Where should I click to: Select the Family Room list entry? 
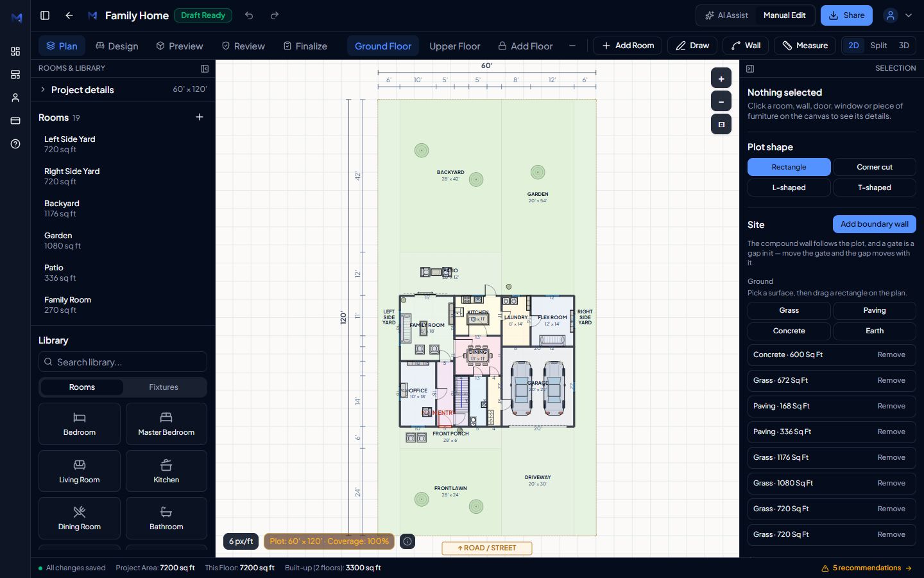click(x=123, y=304)
